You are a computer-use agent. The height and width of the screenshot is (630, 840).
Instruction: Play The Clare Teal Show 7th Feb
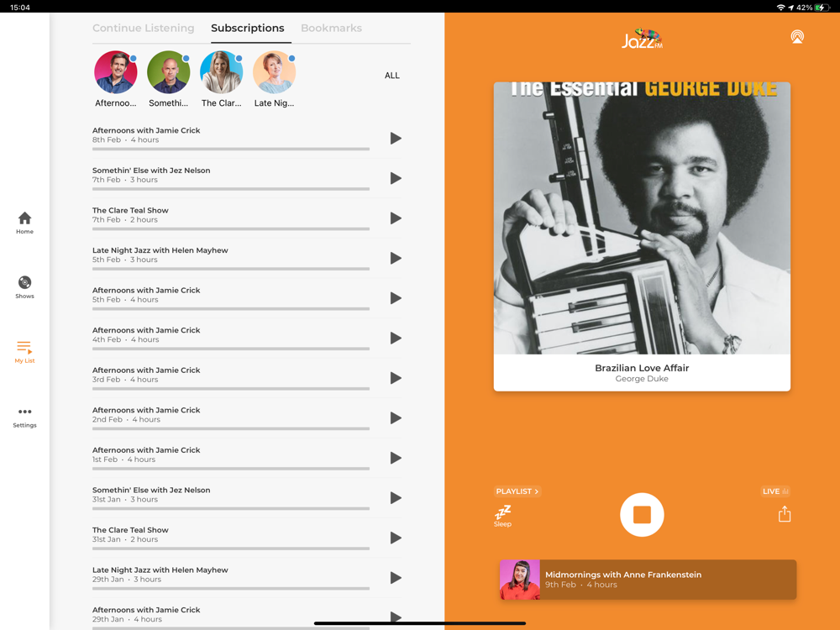point(396,218)
